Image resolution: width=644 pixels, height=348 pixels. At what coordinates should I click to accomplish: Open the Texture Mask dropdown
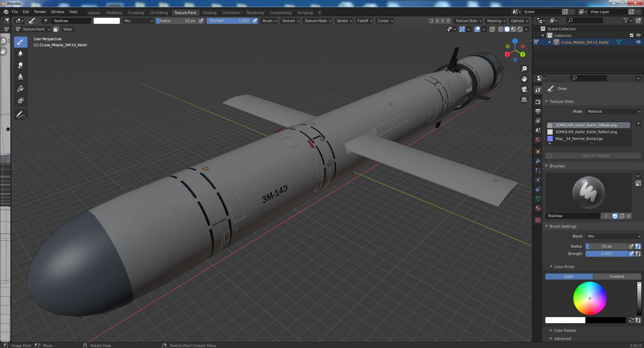[317, 21]
